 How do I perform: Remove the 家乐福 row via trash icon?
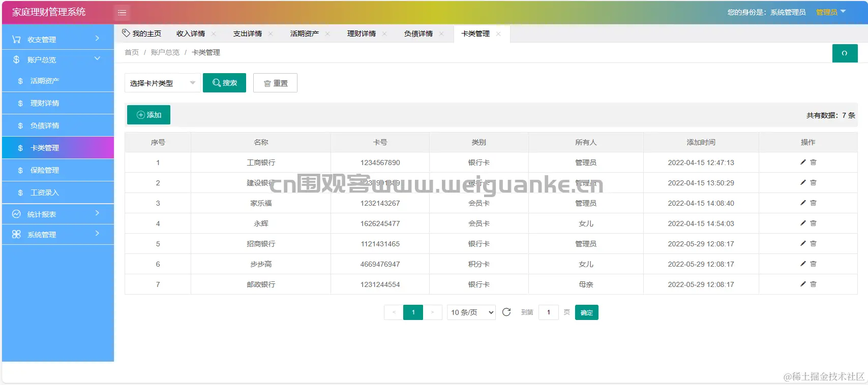click(813, 203)
